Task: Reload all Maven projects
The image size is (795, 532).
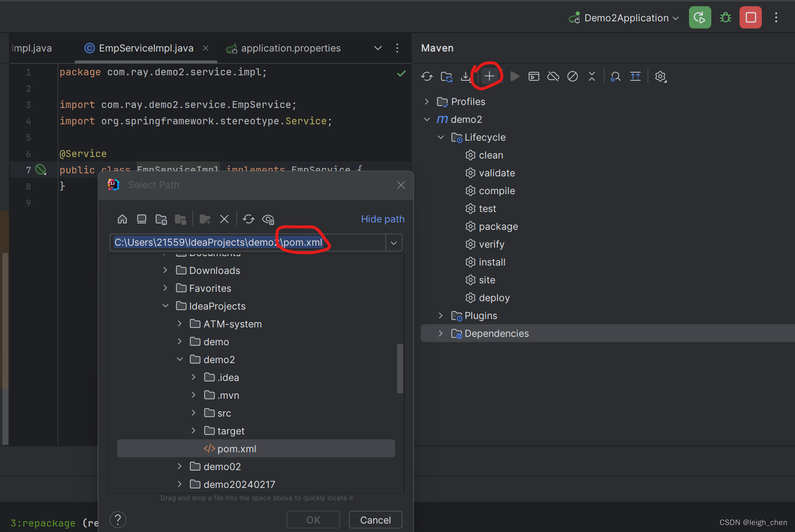Action: [x=427, y=76]
